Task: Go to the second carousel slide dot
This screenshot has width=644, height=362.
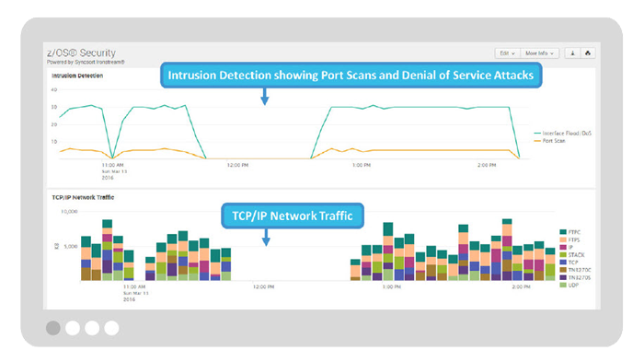Action: pyautogui.click(x=73, y=328)
